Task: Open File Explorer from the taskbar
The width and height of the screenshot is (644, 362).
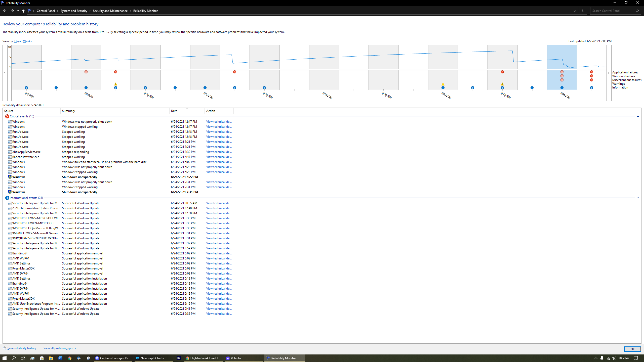Action: click(51, 358)
